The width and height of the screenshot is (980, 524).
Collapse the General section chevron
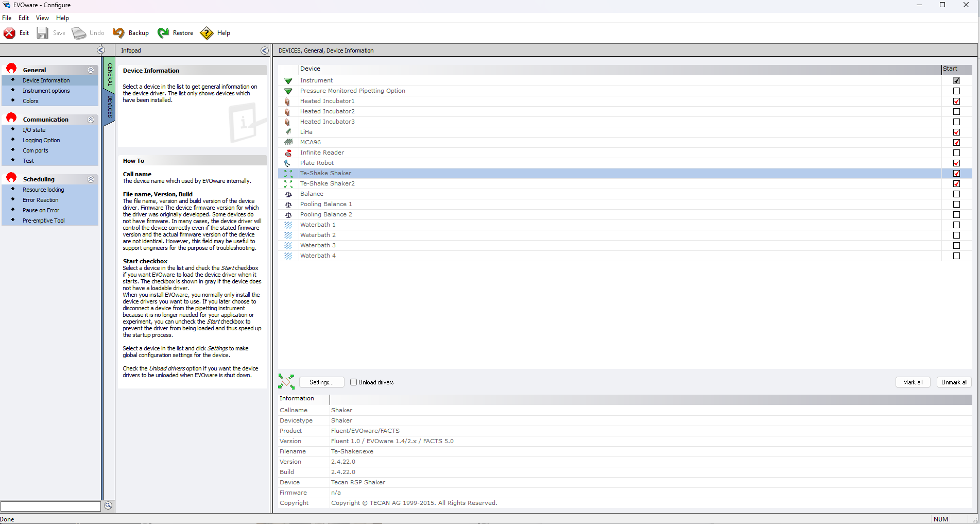click(x=91, y=70)
